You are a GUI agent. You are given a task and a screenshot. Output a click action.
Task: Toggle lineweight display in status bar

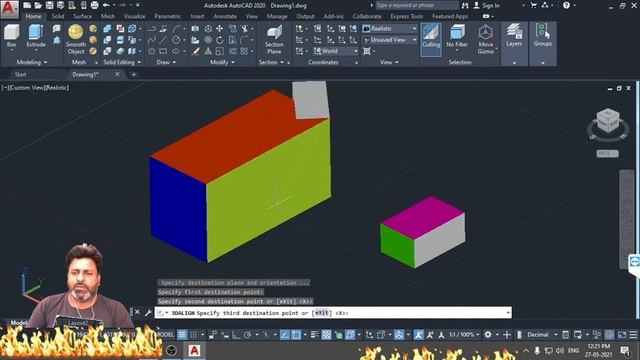[315, 335]
